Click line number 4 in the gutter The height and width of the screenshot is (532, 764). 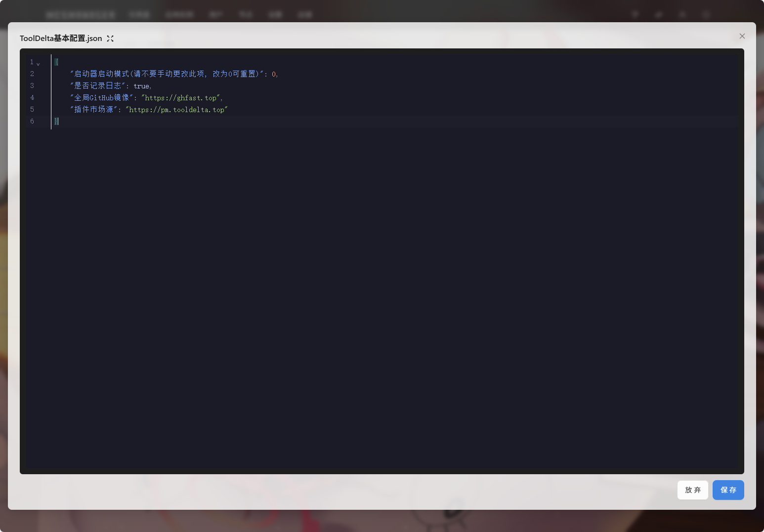(32, 98)
